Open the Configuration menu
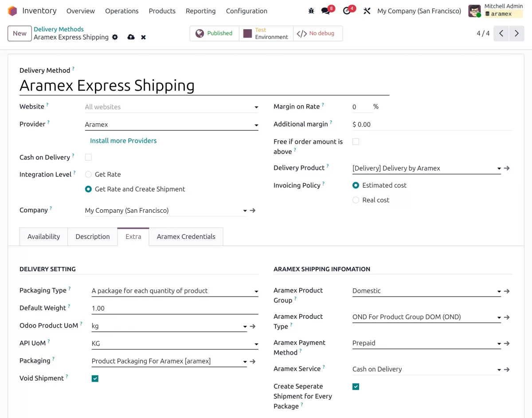Image resolution: width=532 pixels, height=418 pixels. pyautogui.click(x=246, y=11)
